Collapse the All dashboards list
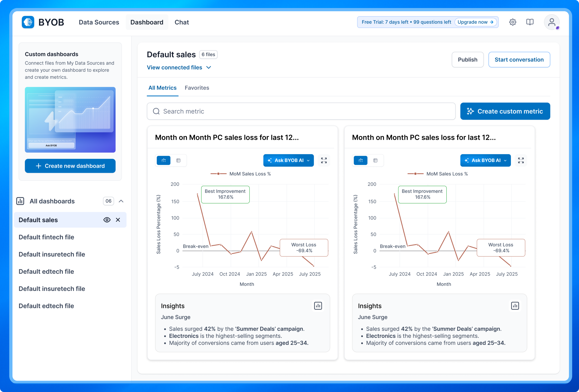 [x=121, y=201]
